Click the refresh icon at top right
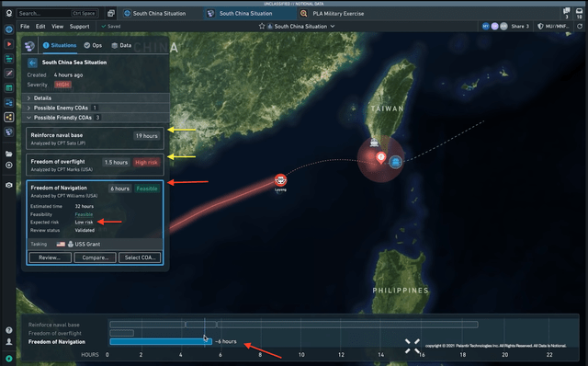This screenshot has height=366, width=588. (580, 27)
